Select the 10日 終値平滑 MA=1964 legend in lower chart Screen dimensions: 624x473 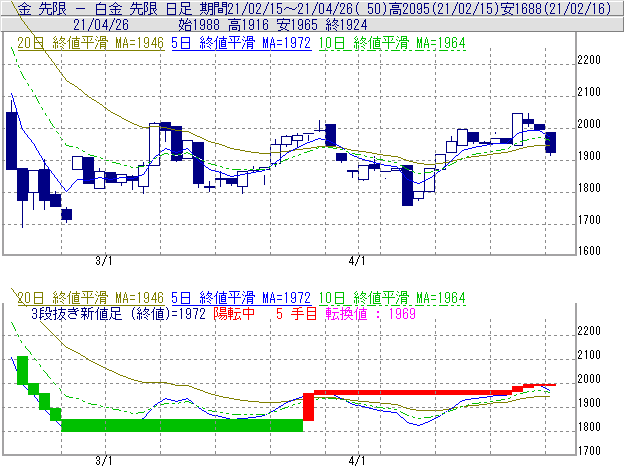pos(392,298)
